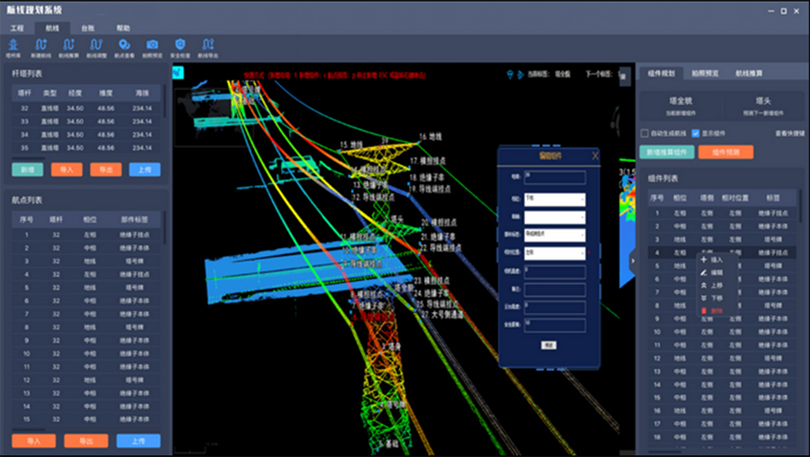Viewport: 810px width, 457px height.
Task: Enable the 自动生成航线 checkbox
Action: click(x=645, y=133)
